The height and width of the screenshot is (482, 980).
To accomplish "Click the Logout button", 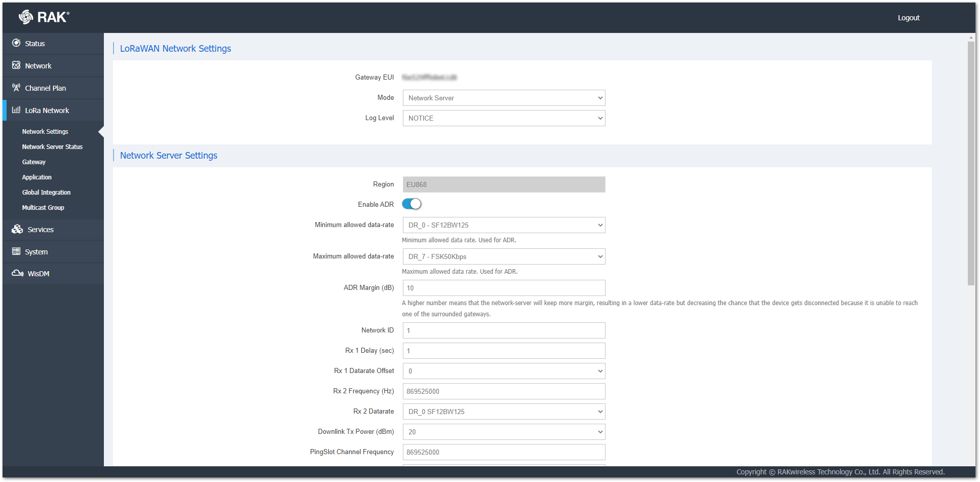I will click(908, 17).
